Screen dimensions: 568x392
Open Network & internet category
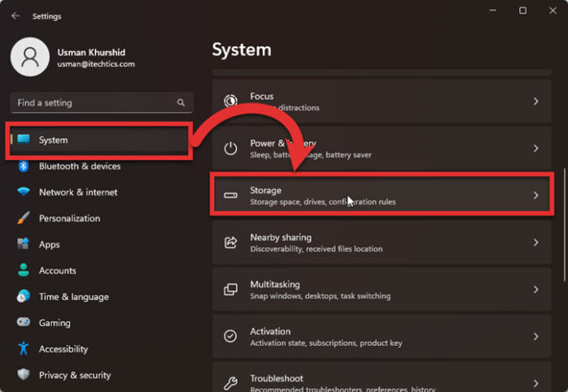[x=100, y=192]
